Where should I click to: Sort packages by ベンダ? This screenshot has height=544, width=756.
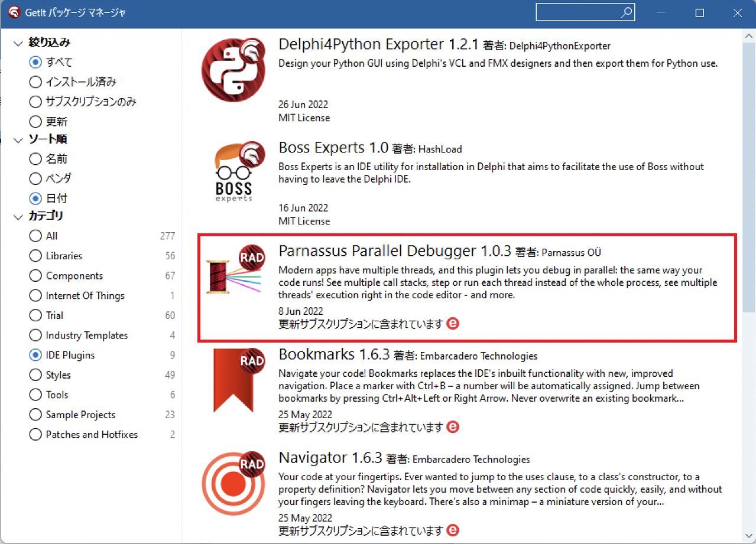(50, 178)
